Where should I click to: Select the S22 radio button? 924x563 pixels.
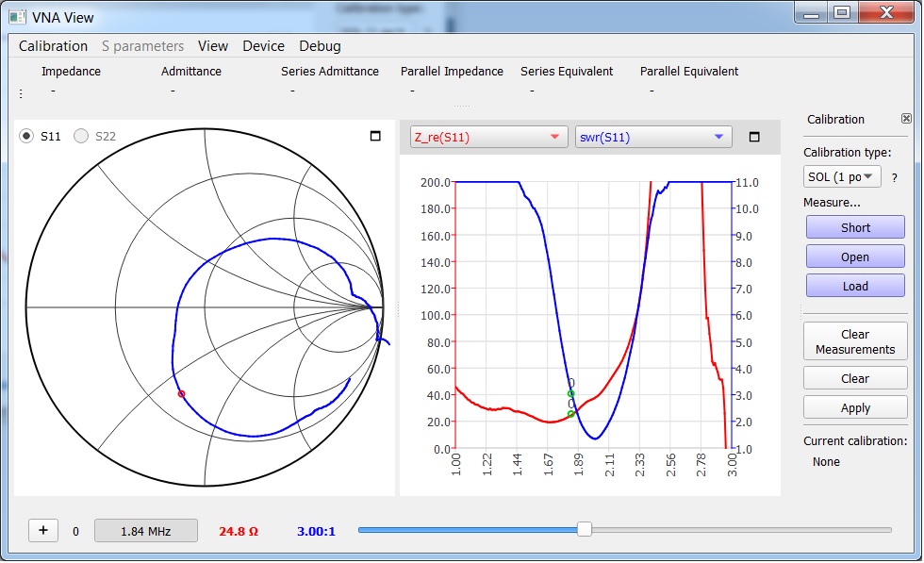pyautogui.click(x=81, y=136)
